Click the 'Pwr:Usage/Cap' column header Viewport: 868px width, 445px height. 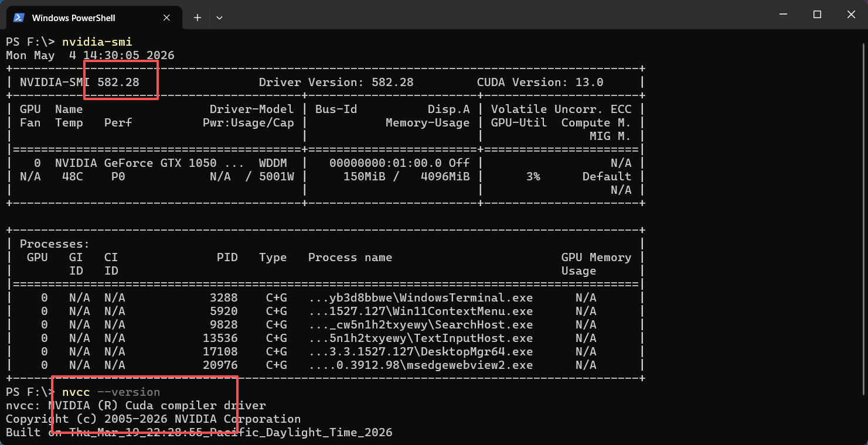[249, 122]
